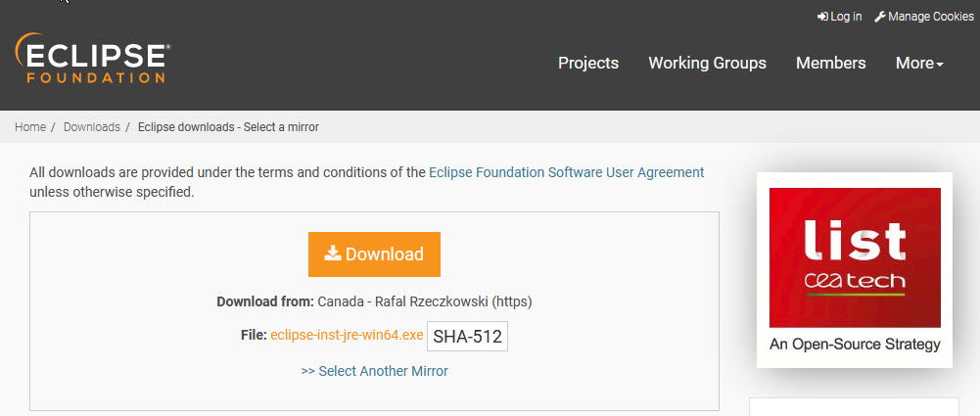This screenshot has height=416, width=980.
Task: Navigate to Home in the breadcrumb
Action: (30, 127)
